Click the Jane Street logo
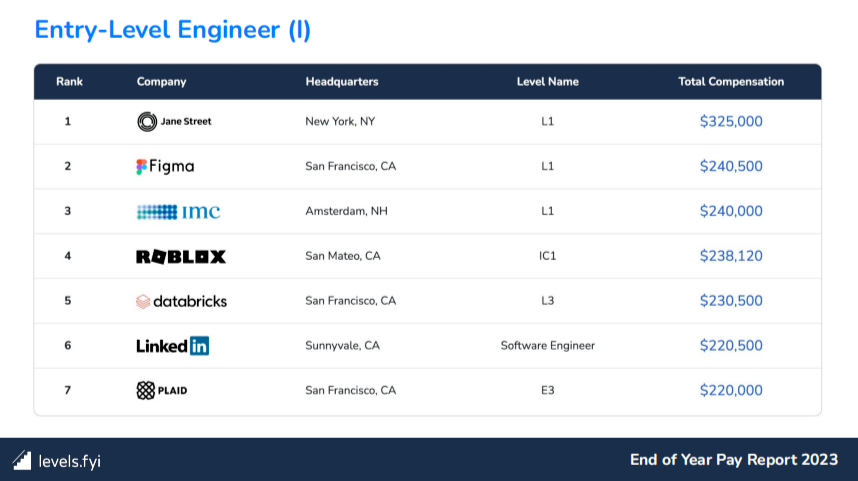The image size is (858, 481). (174, 122)
